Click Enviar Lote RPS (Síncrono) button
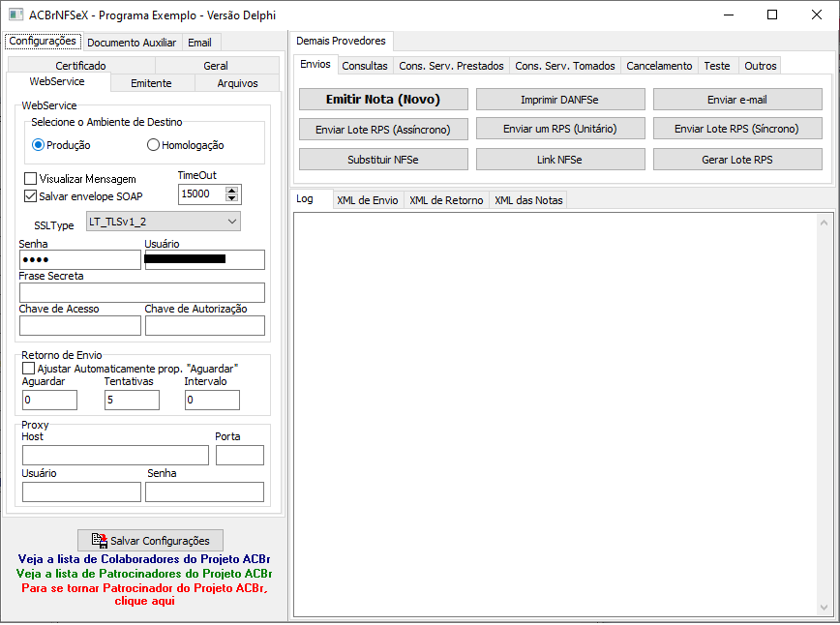840x625 pixels. point(737,129)
